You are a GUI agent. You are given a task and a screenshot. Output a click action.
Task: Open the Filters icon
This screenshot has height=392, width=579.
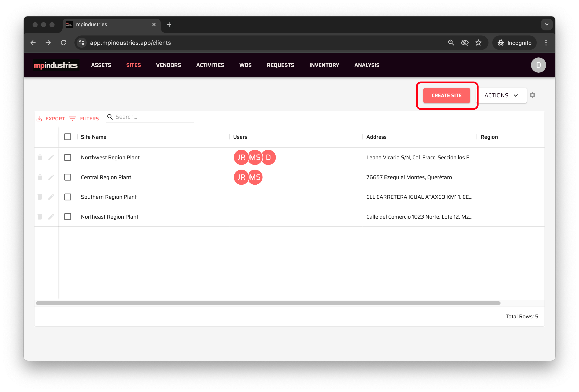73,119
